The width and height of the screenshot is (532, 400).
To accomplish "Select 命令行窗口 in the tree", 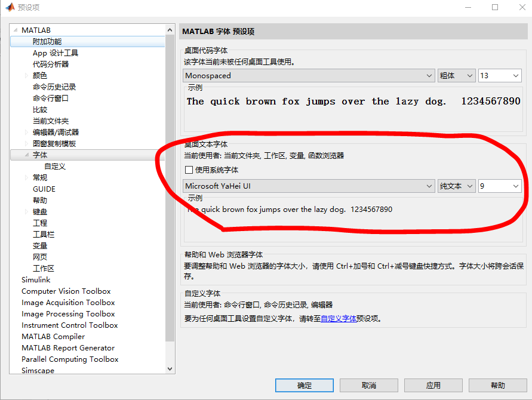I will [x=51, y=99].
